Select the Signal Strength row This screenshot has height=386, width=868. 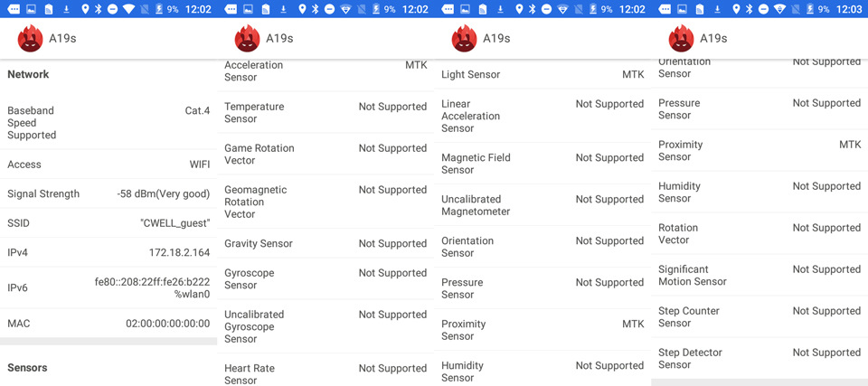pos(108,193)
